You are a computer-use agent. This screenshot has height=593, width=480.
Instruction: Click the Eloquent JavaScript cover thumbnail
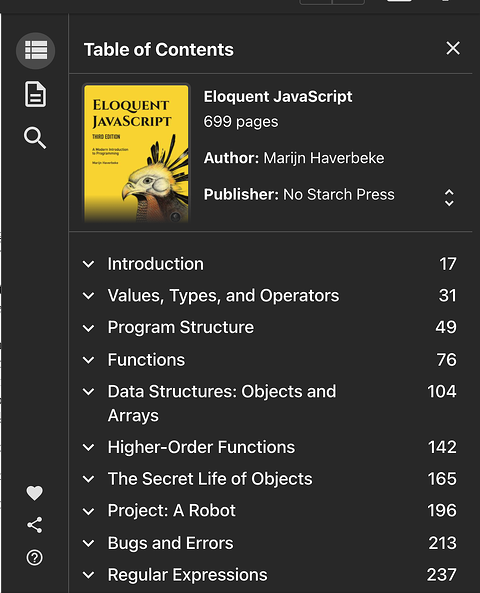pos(136,153)
